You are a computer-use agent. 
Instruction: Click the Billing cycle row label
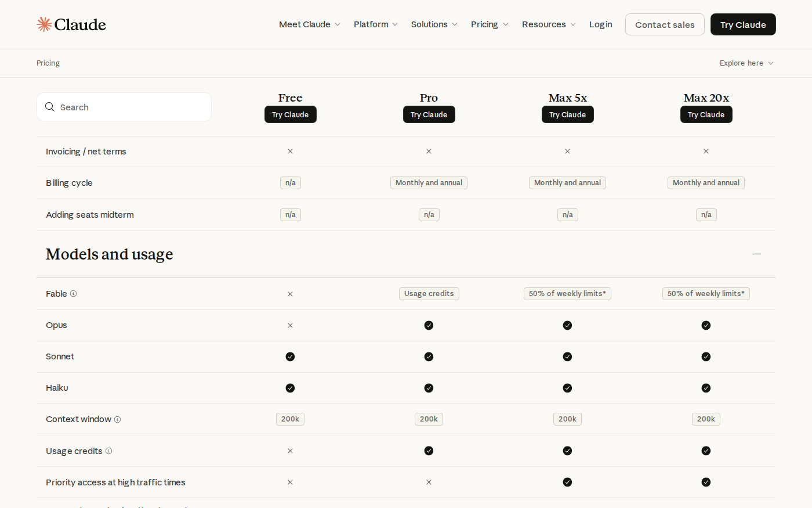point(69,183)
